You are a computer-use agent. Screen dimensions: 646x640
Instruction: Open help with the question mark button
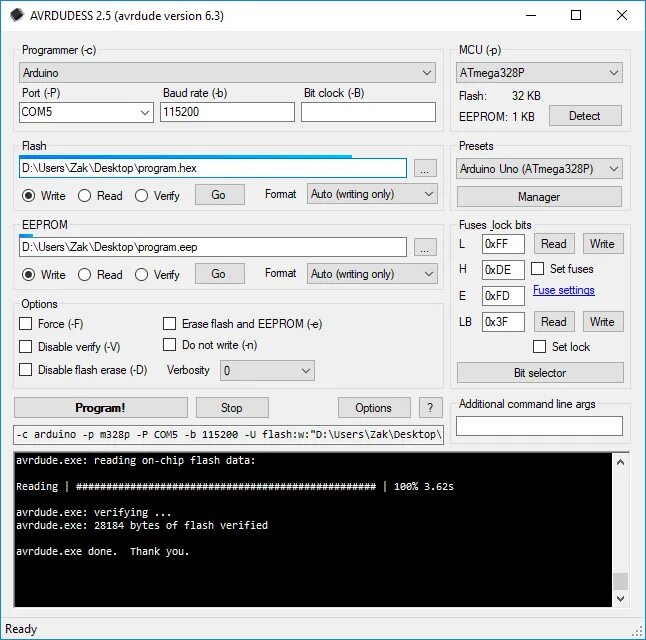pos(431,408)
